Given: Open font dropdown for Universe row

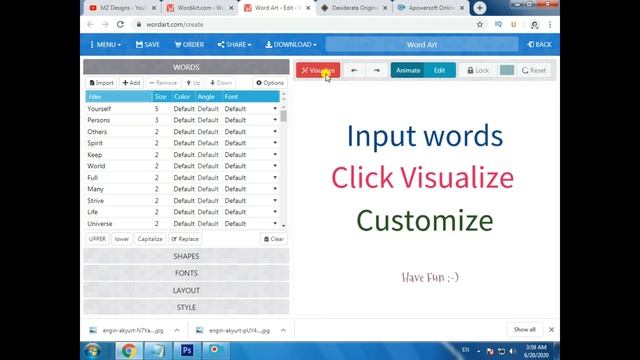Looking at the screenshot, I should point(275,224).
